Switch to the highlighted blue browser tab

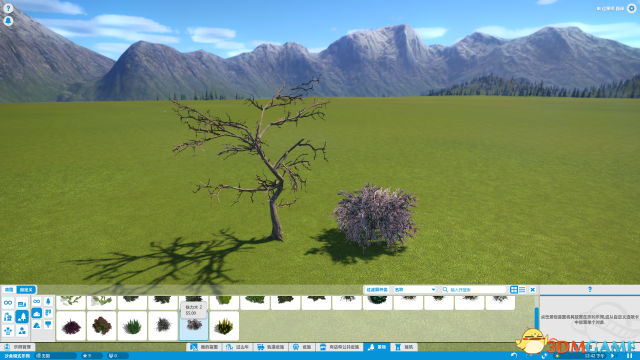point(26,289)
